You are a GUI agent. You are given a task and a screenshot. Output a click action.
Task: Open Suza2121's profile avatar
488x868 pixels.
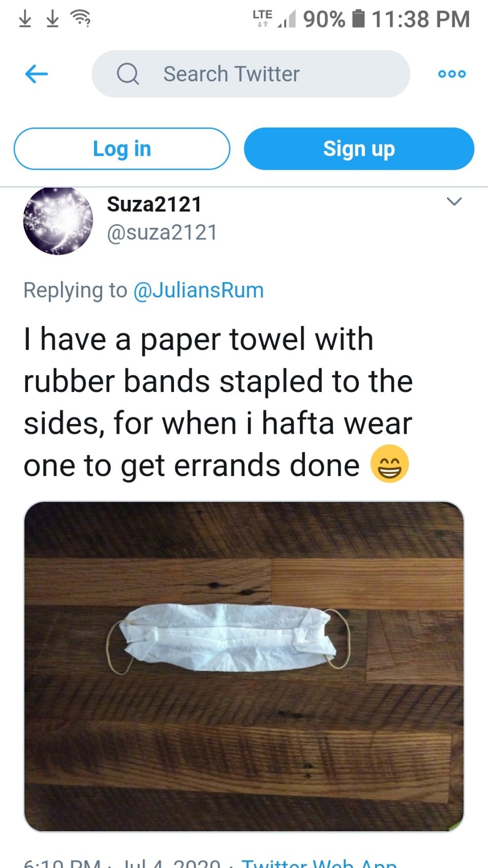click(x=58, y=220)
